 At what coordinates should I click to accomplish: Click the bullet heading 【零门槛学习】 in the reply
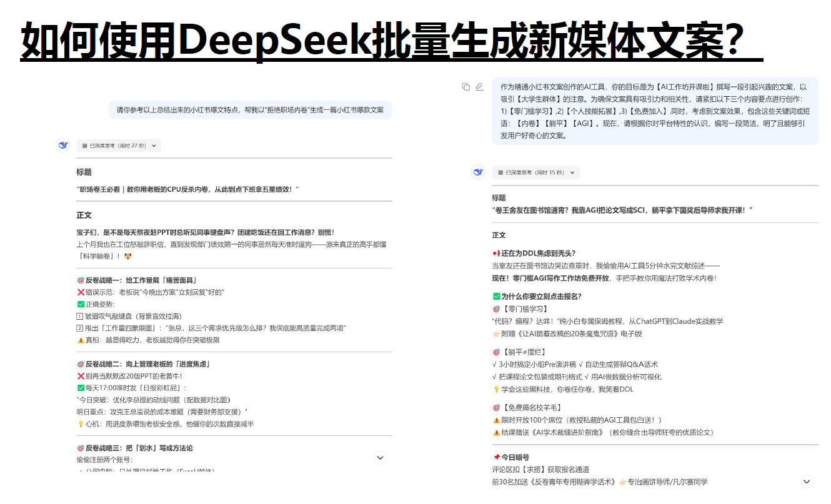pyautogui.click(x=520, y=309)
